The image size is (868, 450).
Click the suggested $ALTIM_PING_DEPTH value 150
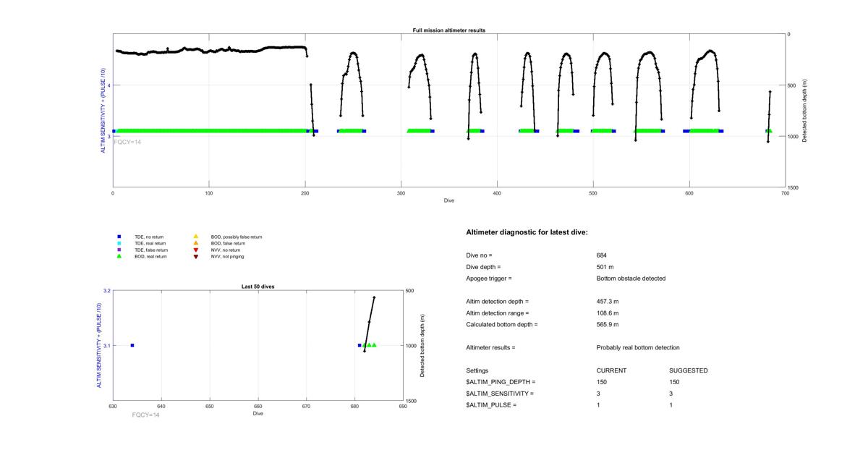[674, 382]
